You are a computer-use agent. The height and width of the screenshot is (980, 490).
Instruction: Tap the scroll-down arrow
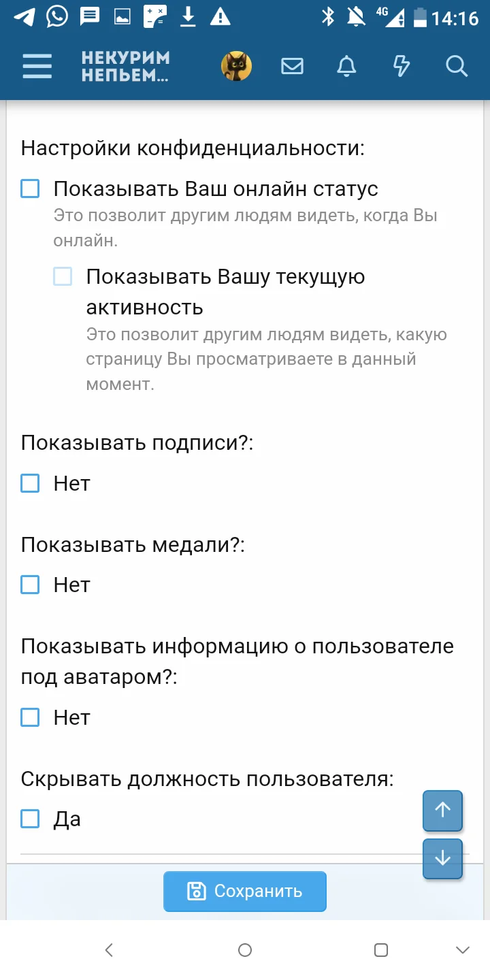click(442, 859)
